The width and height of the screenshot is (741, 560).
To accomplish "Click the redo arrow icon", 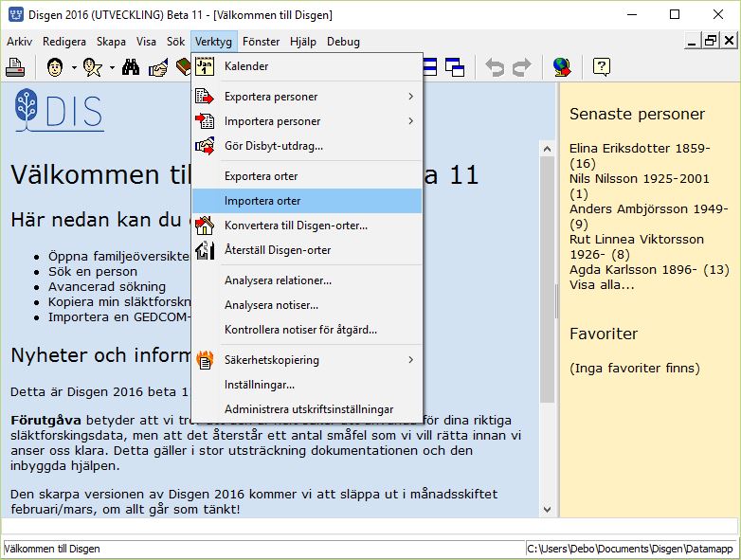I will click(x=522, y=67).
